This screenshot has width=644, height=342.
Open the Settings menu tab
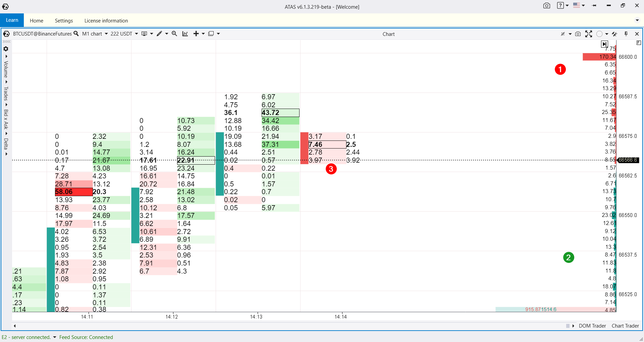point(64,20)
